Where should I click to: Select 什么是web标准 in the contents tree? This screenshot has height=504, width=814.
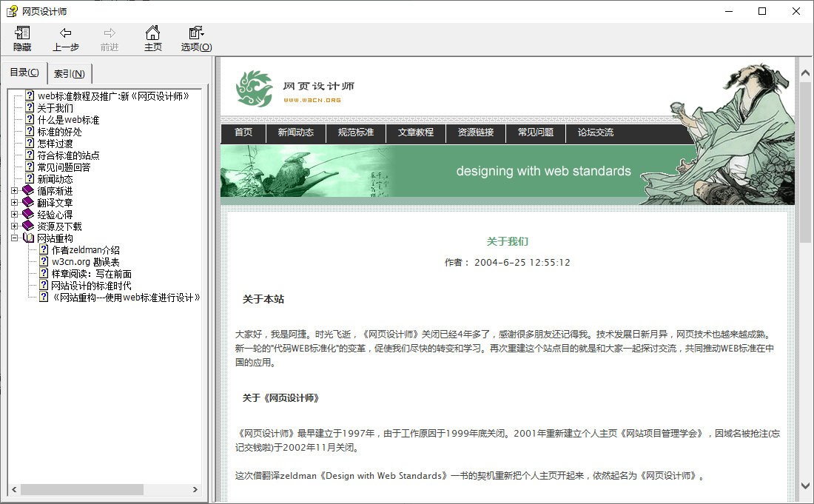68,120
